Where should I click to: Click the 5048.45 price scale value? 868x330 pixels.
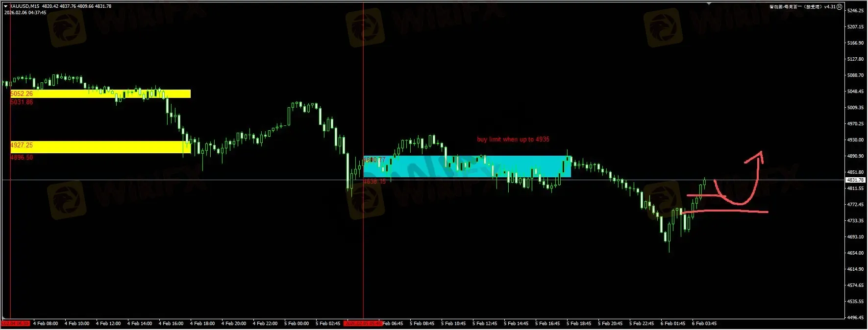[x=855, y=92]
